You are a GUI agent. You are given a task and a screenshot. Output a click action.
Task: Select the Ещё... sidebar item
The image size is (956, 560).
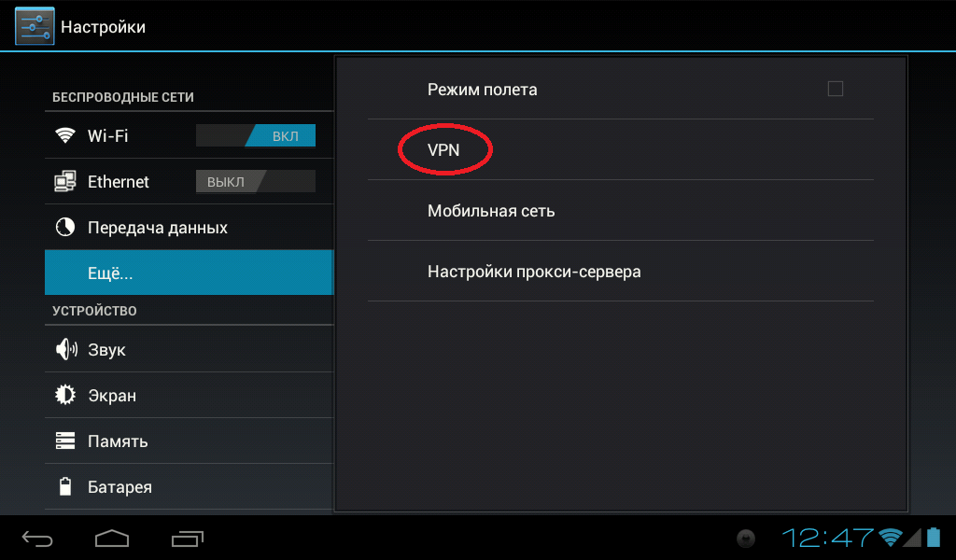tap(189, 273)
